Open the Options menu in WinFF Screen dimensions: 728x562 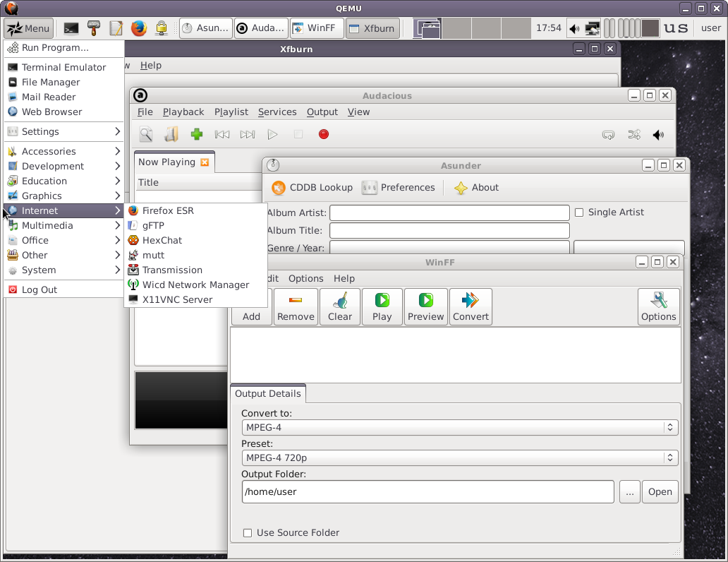(x=306, y=278)
